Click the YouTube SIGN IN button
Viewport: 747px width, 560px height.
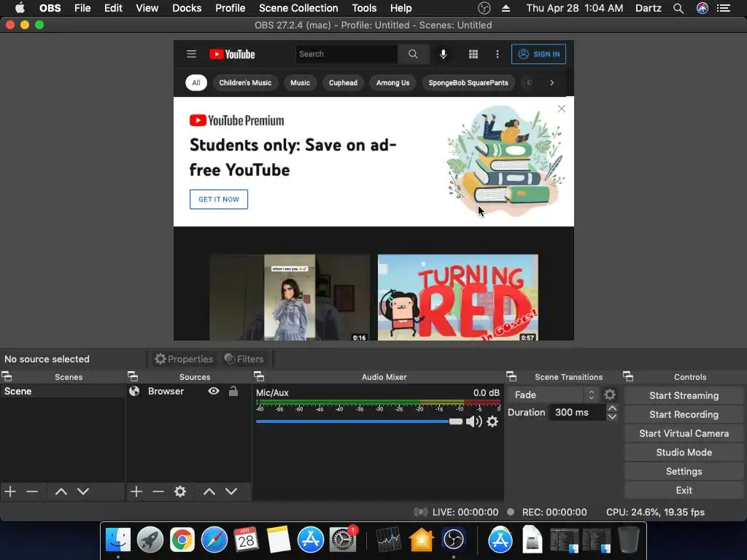tap(539, 54)
